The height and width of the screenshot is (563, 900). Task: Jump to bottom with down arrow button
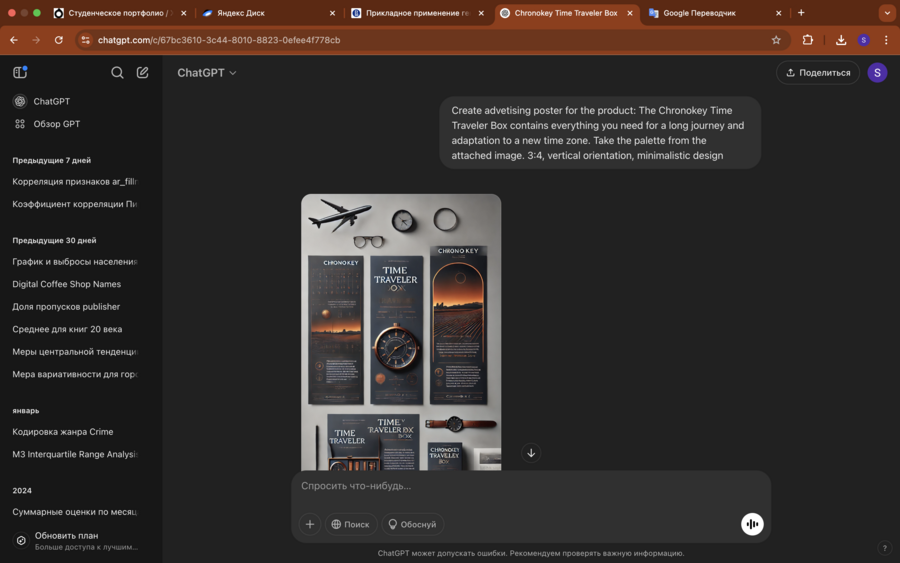pyautogui.click(x=531, y=453)
